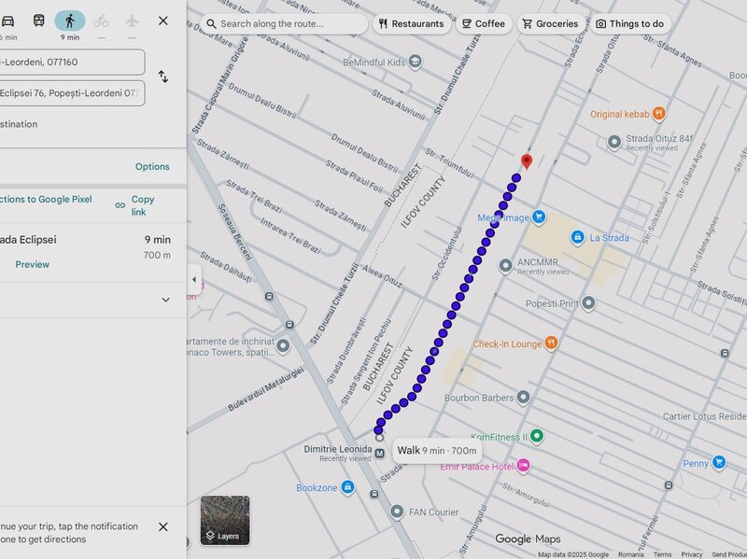Show Groceries along the route
747x560 pixels.
(549, 23)
